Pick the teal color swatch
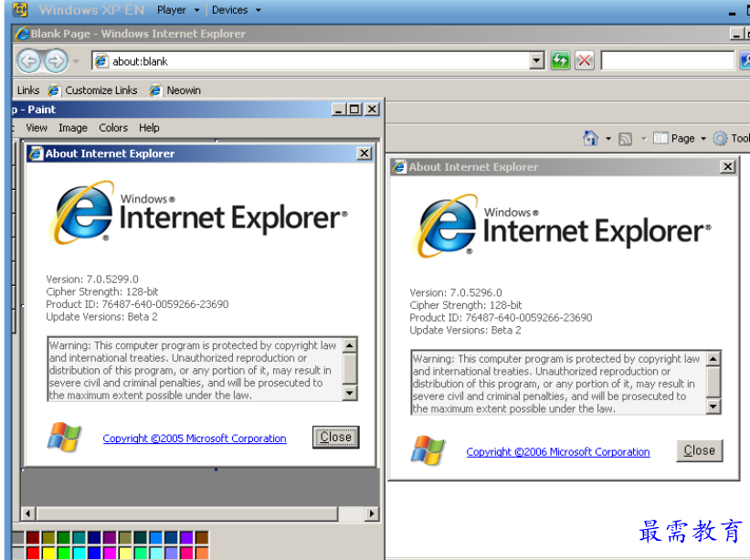750x560 pixels. pyautogui.click(x=79, y=537)
